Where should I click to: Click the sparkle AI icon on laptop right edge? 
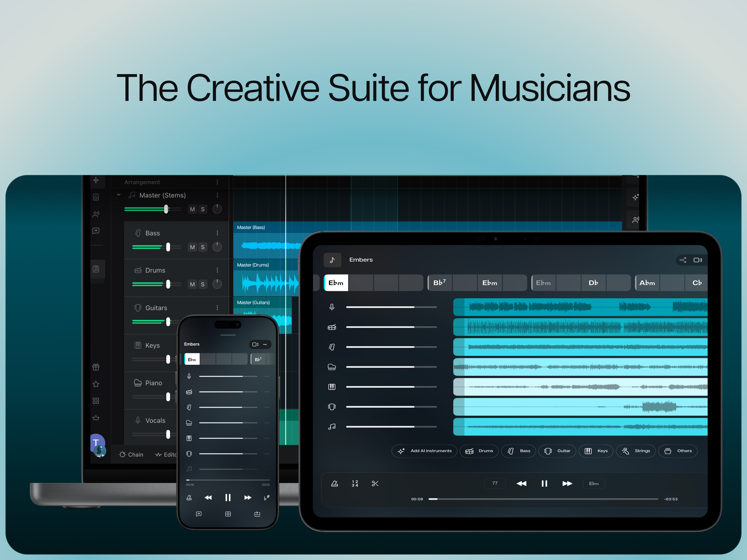635,197
